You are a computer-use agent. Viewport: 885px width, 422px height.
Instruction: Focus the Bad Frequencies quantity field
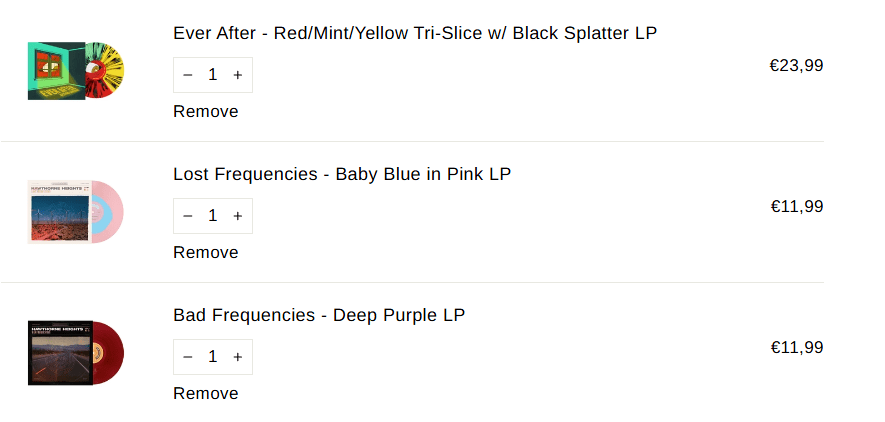click(x=212, y=357)
